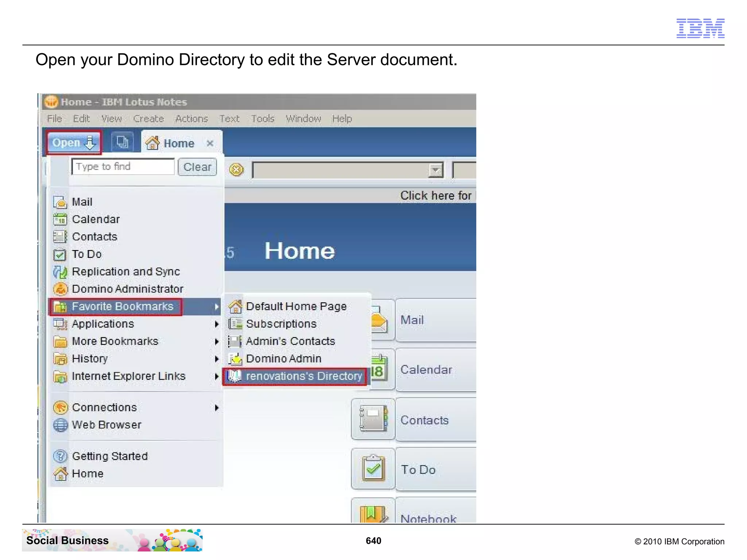Image resolution: width=747 pixels, height=560 pixels.
Task: Click the Calendar link on the Home page
Action: (x=426, y=370)
